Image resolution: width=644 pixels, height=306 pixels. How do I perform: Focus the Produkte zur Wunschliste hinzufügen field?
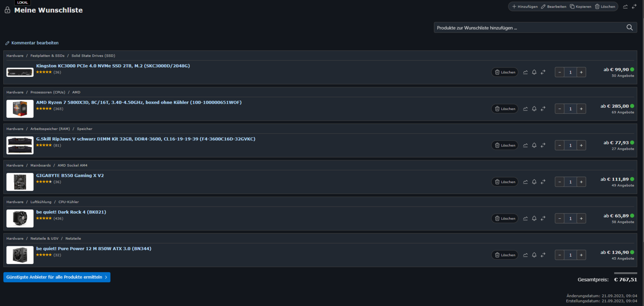tap(529, 28)
